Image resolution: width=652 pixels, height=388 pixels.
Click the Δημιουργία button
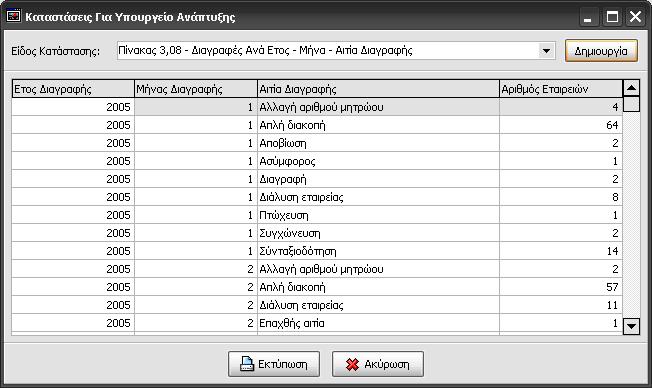click(x=601, y=51)
